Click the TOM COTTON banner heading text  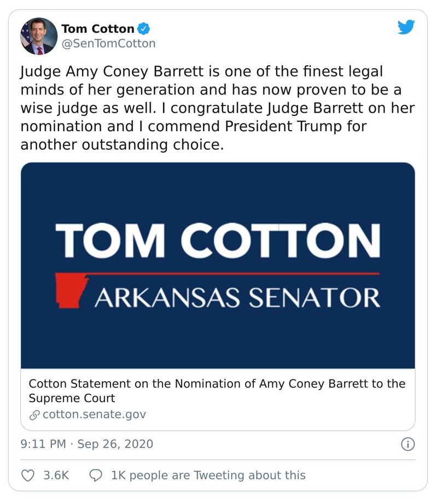click(x=218, y=241)
